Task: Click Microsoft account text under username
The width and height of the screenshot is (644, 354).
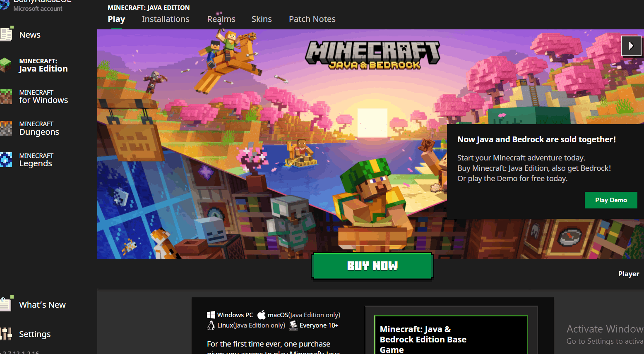Action: coord(38,8)
